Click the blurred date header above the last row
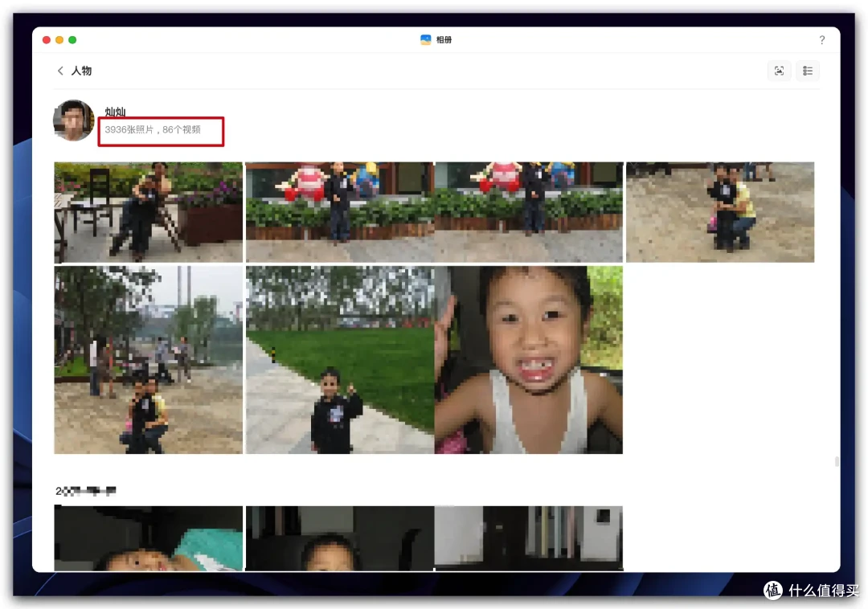This screenshot has height=609, width=868. click(86, 491)
